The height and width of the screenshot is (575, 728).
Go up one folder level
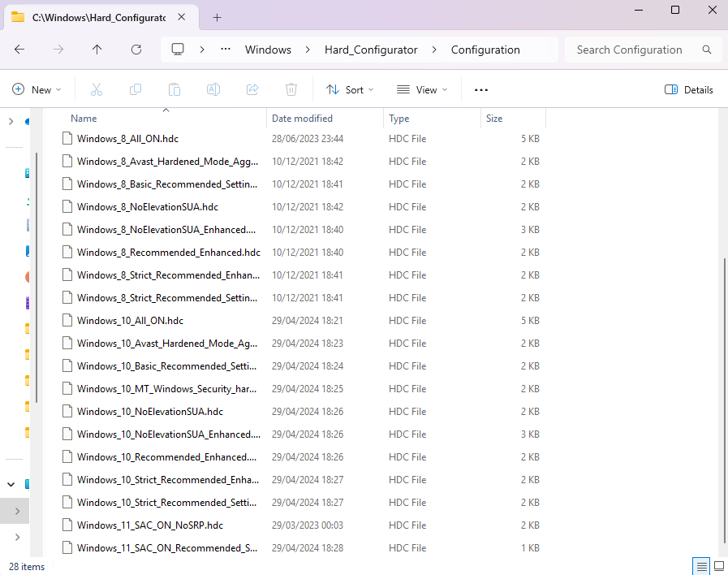pyautogui.click(x=97, y=50)
